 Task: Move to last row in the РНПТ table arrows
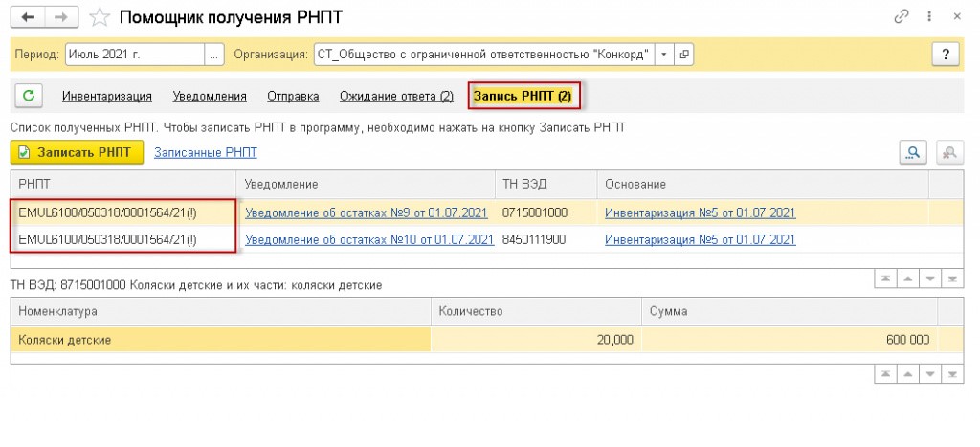pos(952,279)
